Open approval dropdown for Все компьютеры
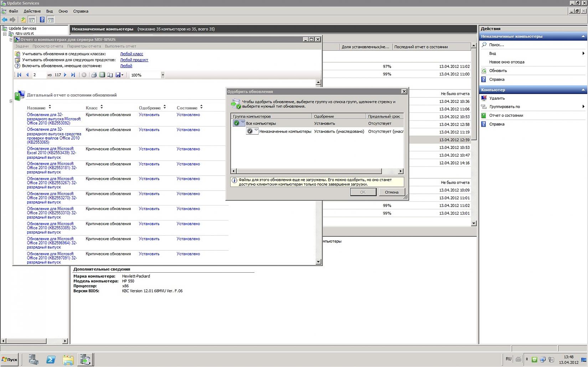 point(242,123)
